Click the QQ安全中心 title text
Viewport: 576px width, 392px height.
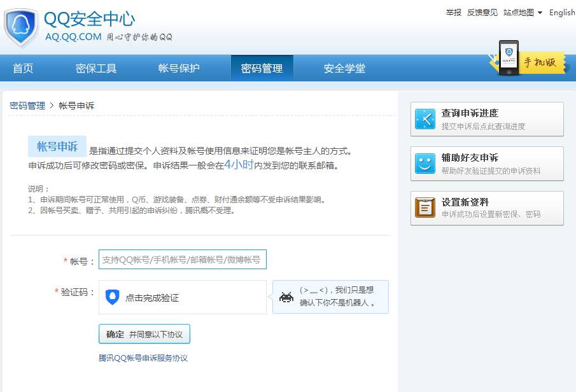[90, 19]
